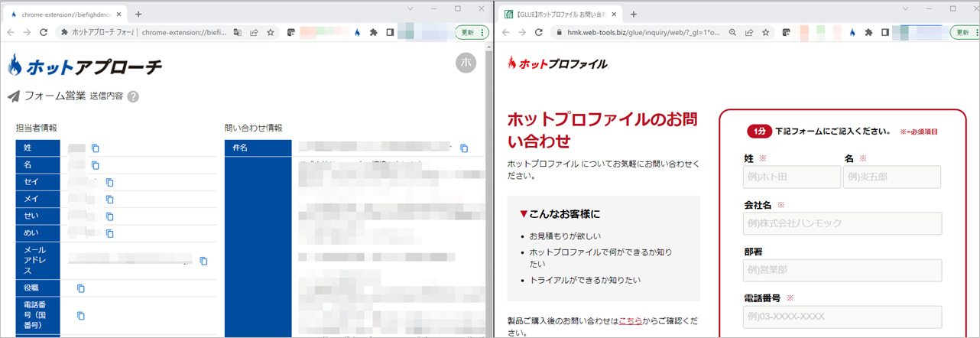The width and height of the screenshot is (980, 338).
Task: Click the 問い合わせ情報 heading
Action: 254,128
